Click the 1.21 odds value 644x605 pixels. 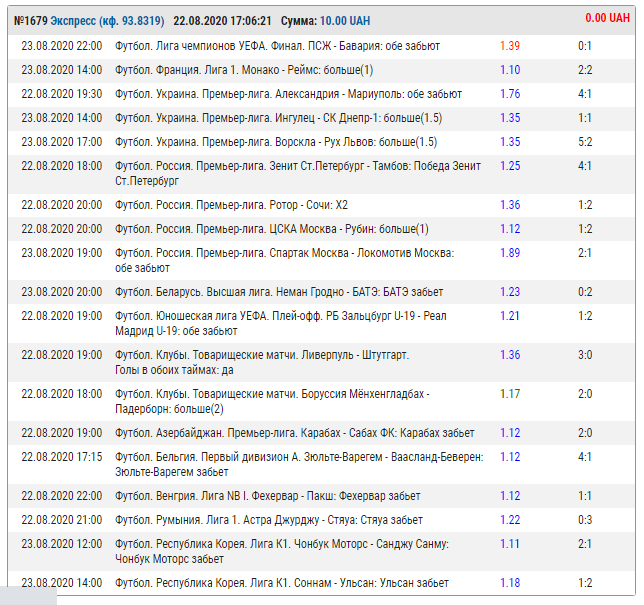[x=510, y=316]
